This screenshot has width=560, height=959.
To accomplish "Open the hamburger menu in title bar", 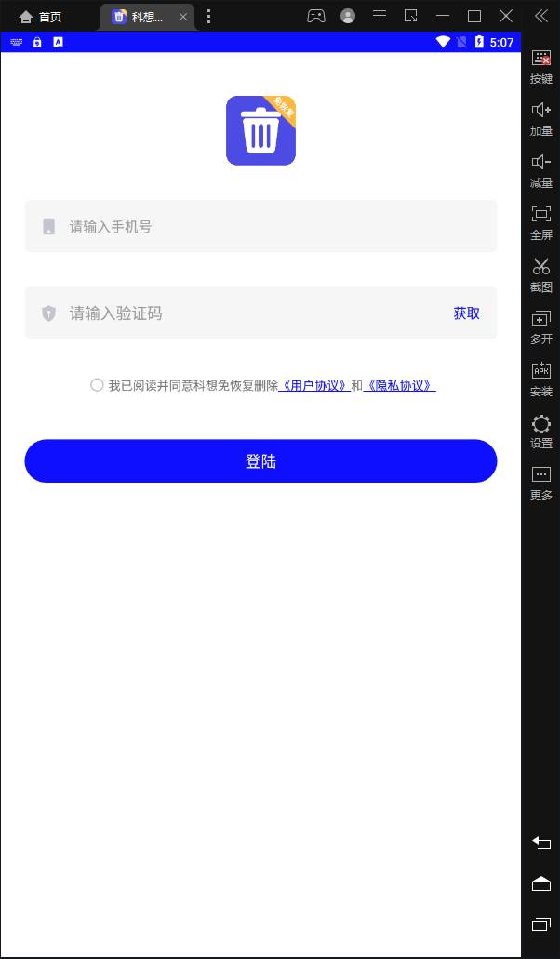I will point(379,16).
